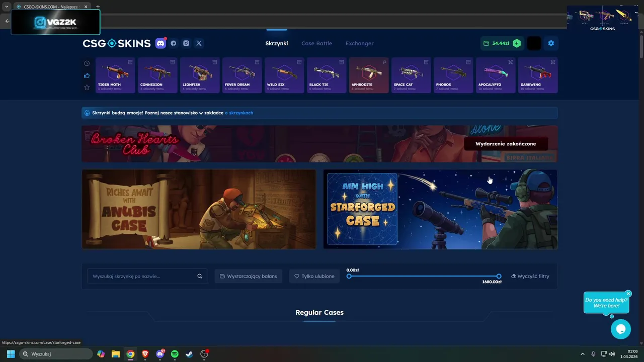Open the profile avatar square

[x=534, y=43]
